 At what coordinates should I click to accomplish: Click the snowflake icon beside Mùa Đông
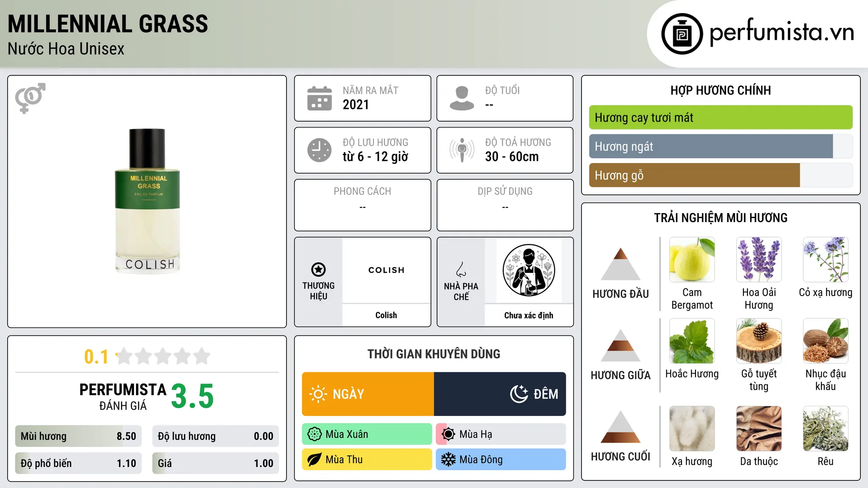[x=448, y=460]
